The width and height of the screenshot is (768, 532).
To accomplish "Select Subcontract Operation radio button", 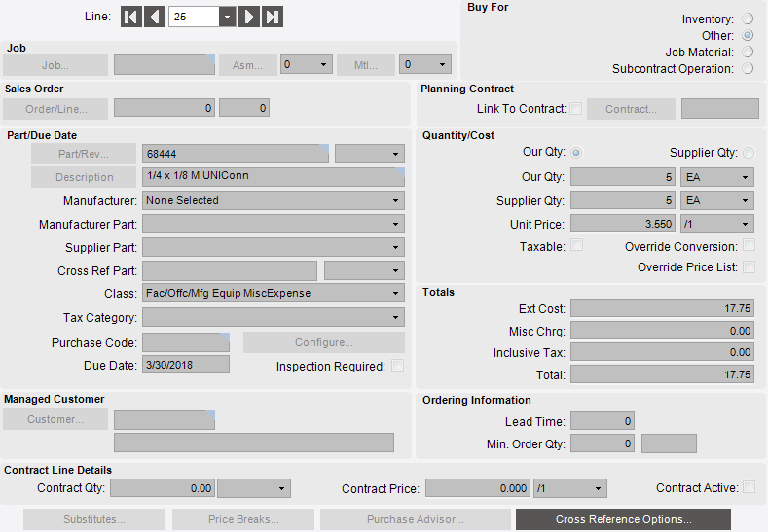I will click(x=748, y=68).
